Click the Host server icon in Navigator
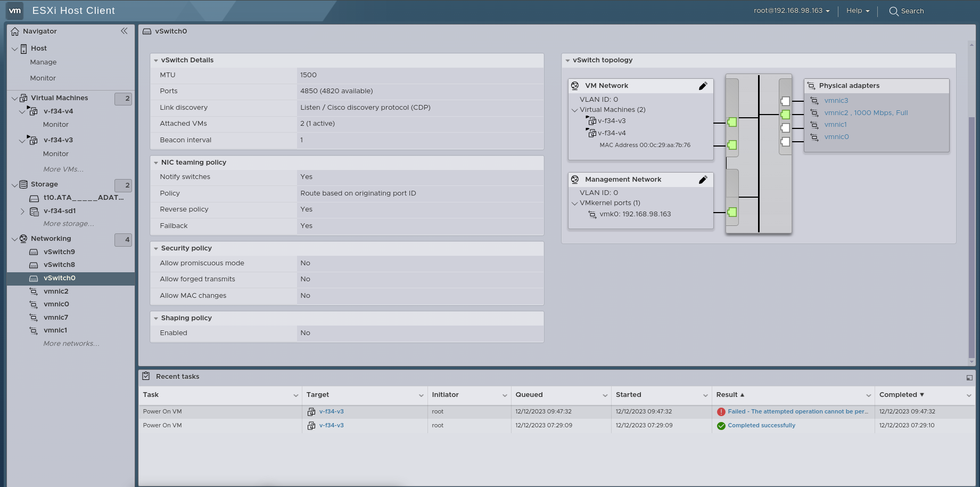The image size is (980, 487). (23, 48)
